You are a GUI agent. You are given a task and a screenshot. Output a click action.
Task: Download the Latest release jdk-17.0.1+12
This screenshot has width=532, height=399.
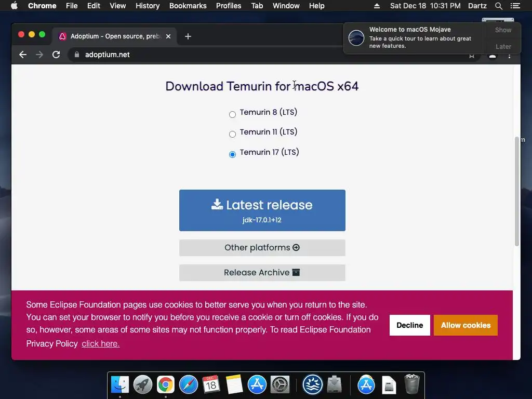(262, 210)
